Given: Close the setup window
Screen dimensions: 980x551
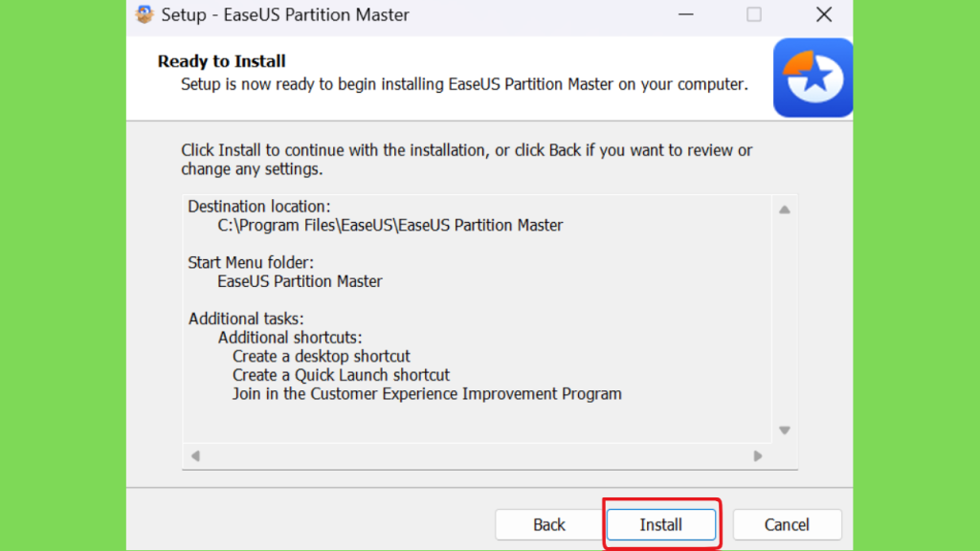Looking at the screenshot, I should click(x=824, y=14).
